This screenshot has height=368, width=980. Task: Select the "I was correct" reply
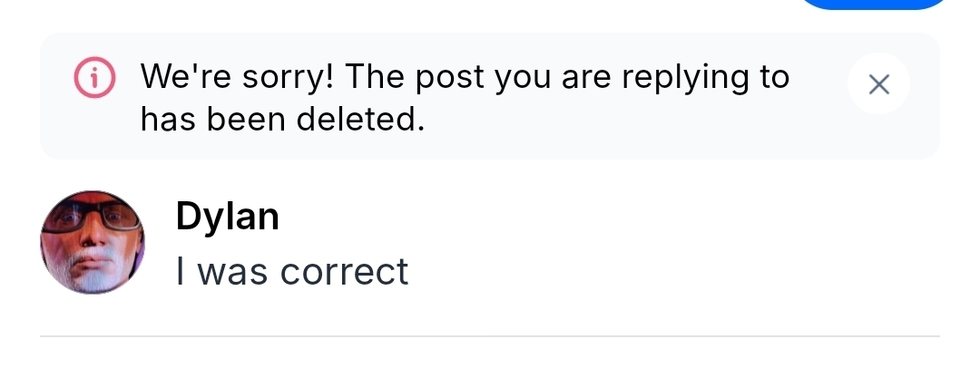click(x=292, y=271)
